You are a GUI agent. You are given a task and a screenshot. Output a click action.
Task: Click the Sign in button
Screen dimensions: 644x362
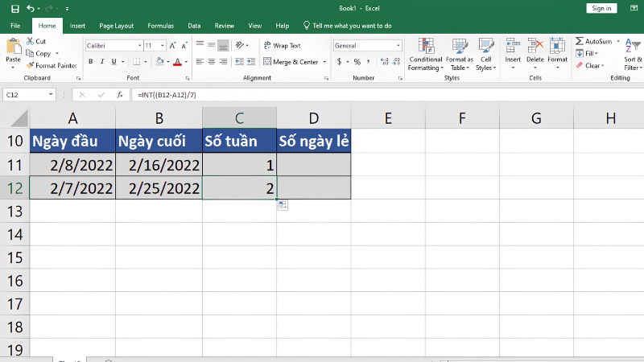601,8
